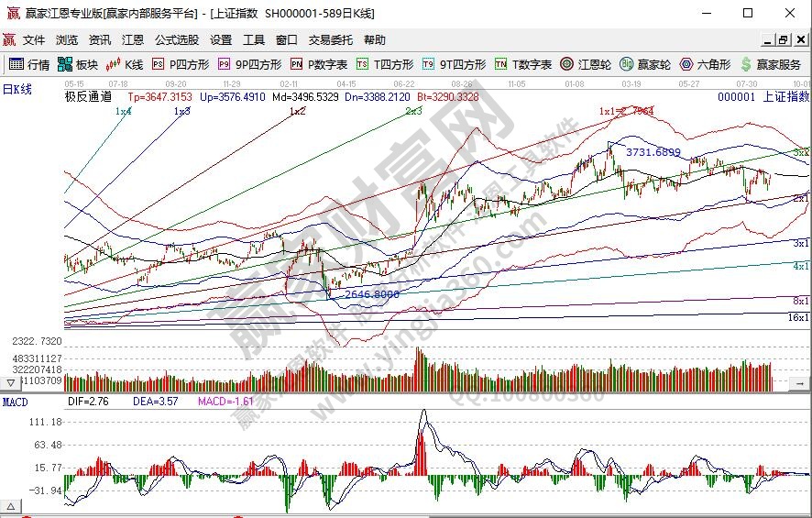Click the MACD indicator label
812x518 pixels.
[14, 402]
